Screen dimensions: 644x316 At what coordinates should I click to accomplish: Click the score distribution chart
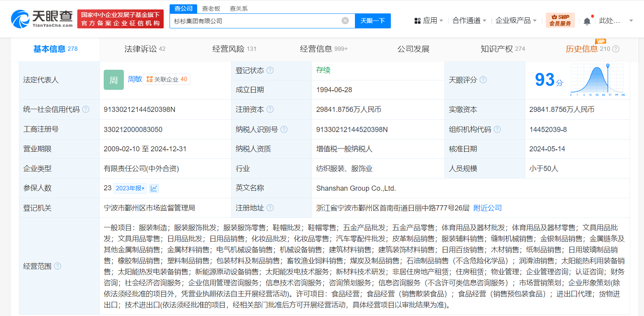[597, 80]
